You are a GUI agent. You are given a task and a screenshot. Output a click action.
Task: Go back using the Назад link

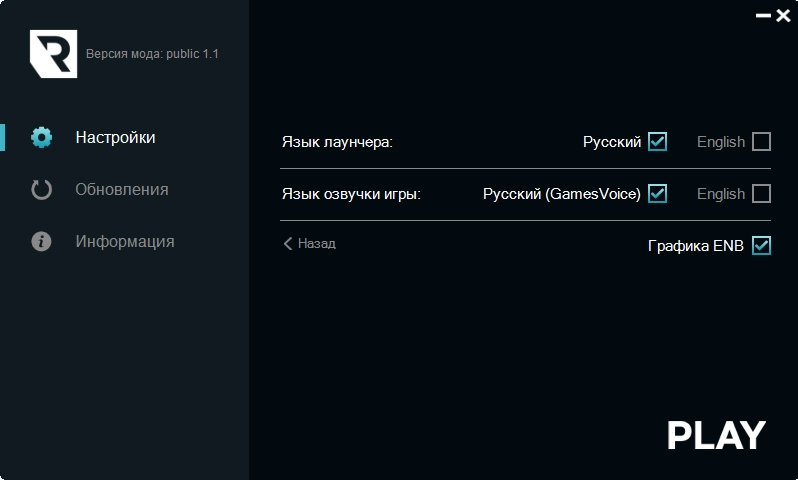[316, 243]
